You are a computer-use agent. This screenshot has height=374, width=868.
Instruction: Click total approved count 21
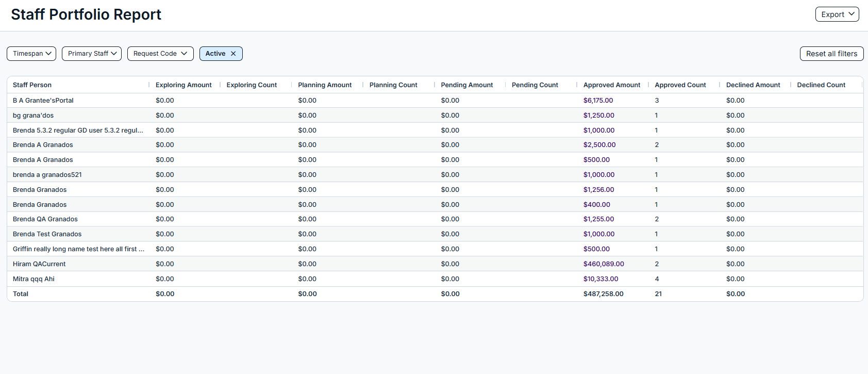click(658, 294)
